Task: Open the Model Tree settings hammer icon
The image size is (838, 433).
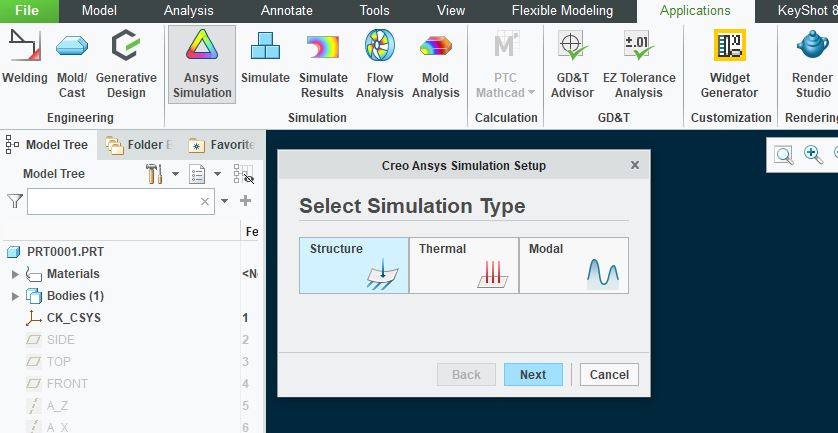Action: pyautogui.click(x=154, y=174)
